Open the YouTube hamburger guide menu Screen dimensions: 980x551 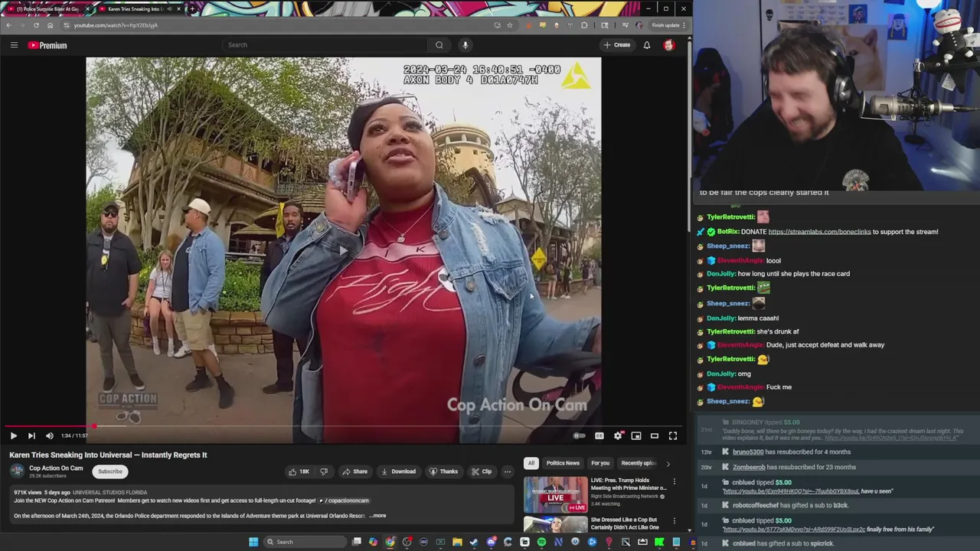(x=14, y=45)
